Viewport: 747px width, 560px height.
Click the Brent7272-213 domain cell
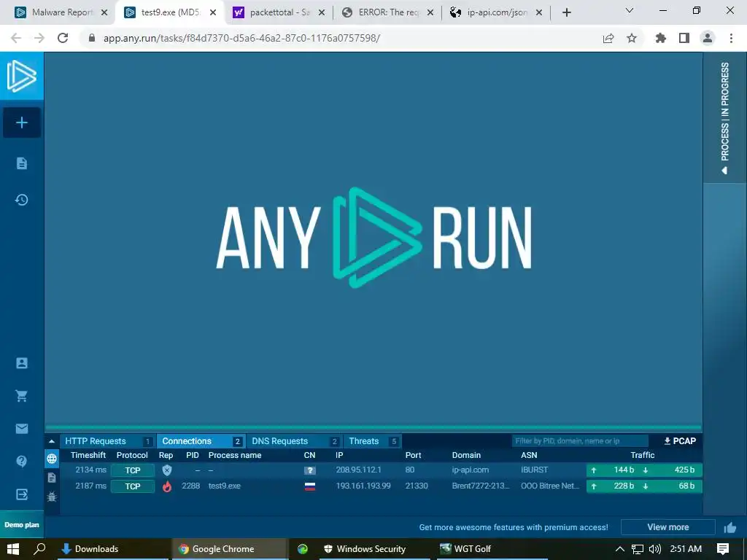[x=481, y=486]
